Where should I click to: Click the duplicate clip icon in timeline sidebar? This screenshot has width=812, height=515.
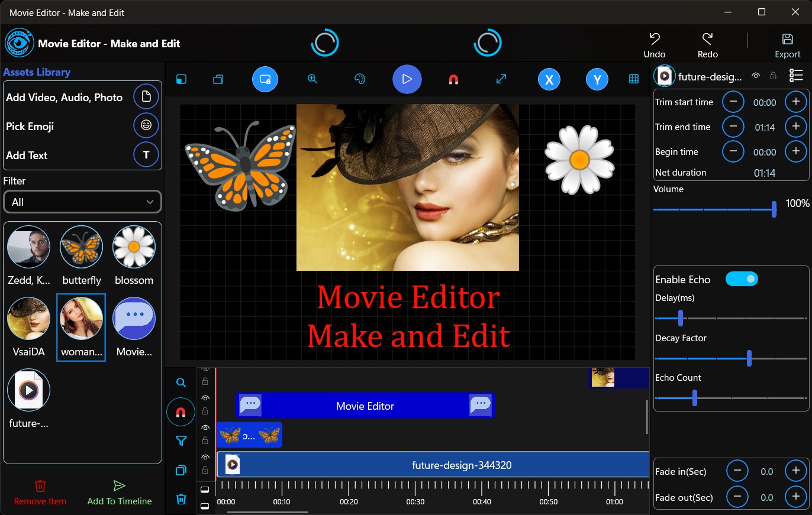click(x=181, y=470)
